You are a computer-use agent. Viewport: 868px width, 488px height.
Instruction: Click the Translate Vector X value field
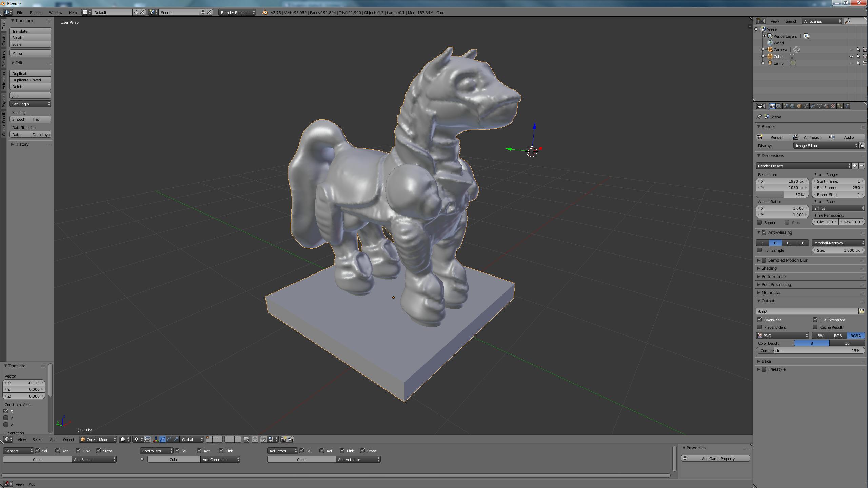click(x=24, y=383)
